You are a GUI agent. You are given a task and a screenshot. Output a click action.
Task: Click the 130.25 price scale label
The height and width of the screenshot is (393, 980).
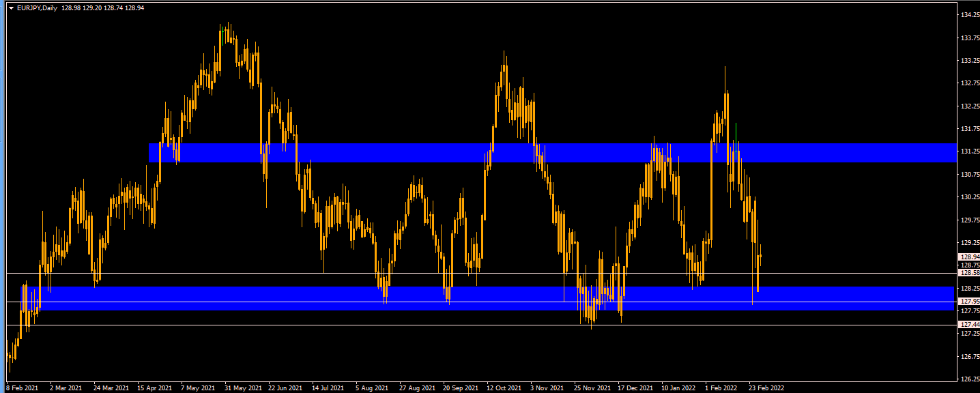[x=970, y=197]
